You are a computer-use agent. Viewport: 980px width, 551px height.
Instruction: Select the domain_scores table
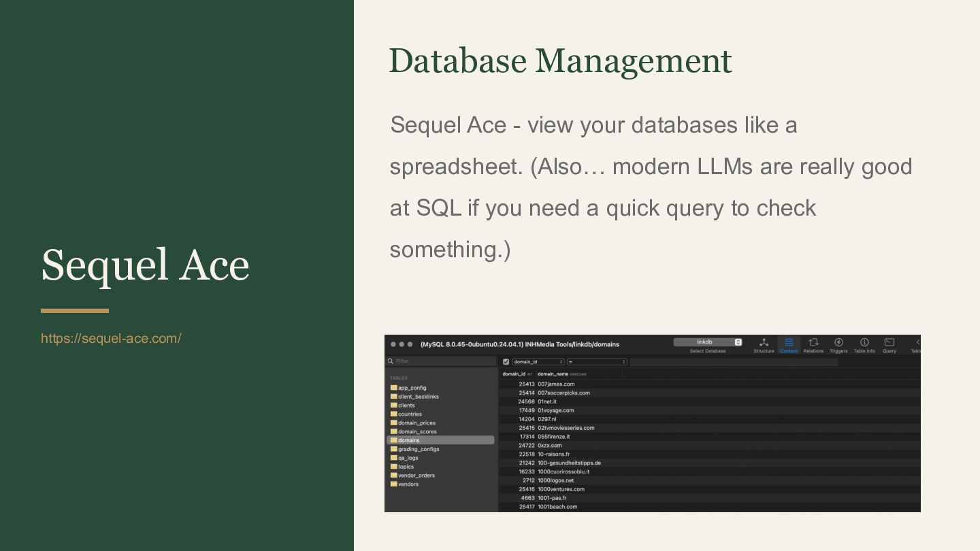point(417,432)
